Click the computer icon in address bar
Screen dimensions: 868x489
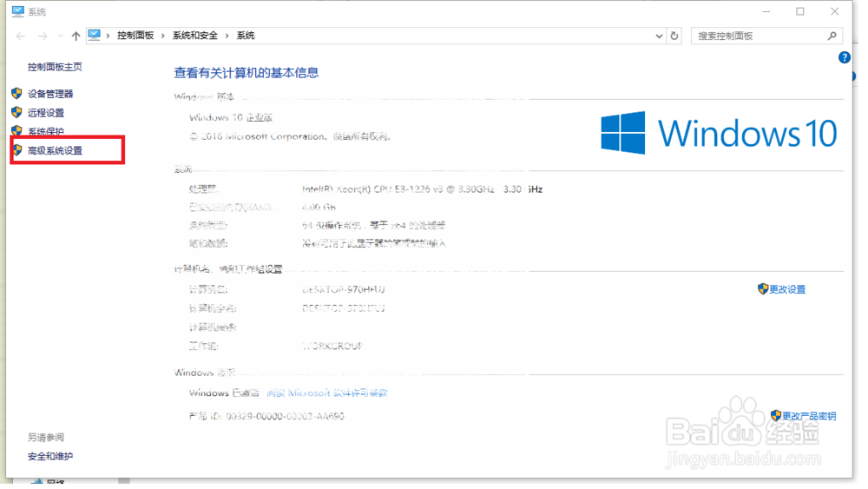pos(95,36)
